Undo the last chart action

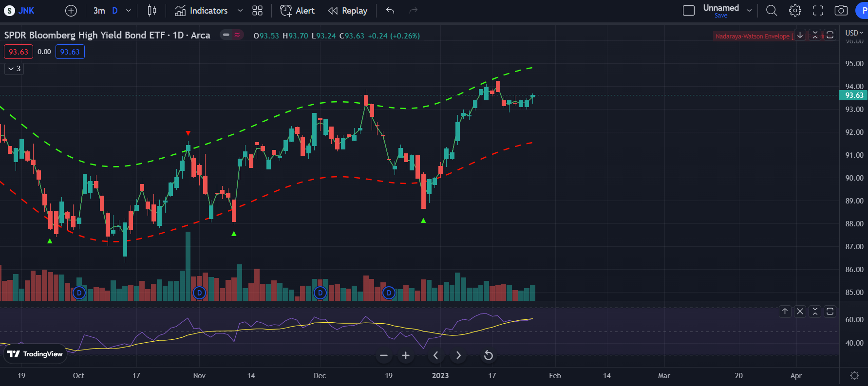[x=390, y=11]
